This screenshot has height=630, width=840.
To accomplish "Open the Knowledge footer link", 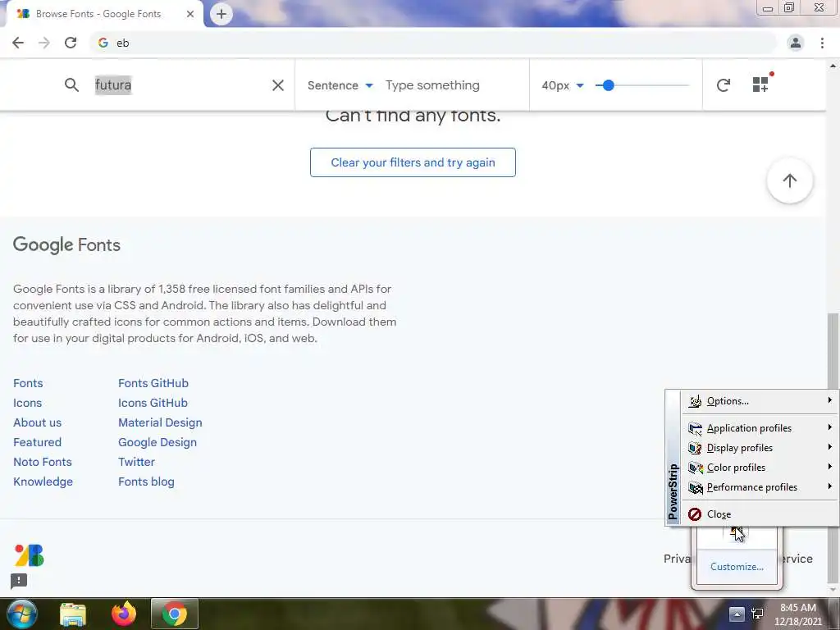I will 43,482.
